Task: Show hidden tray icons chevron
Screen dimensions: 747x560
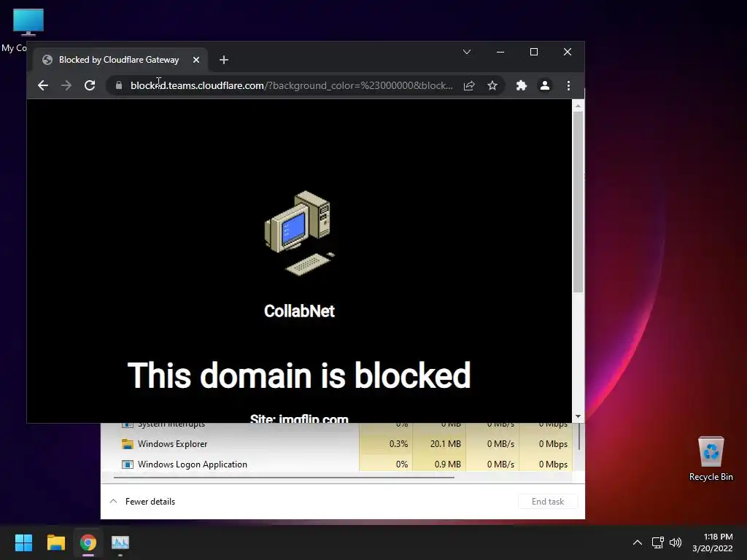Action: tap(637, 542)
